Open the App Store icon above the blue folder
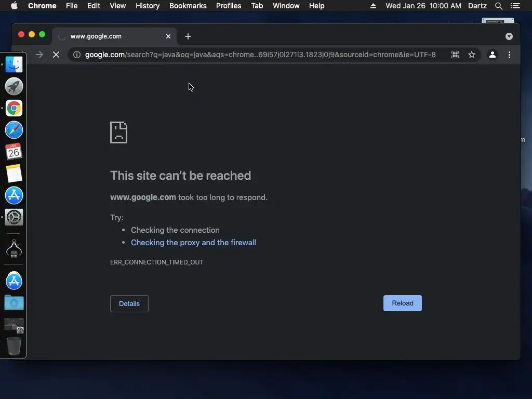Image resolution: width=532 pixels, height=399 pixels. [x=14, y=281]
